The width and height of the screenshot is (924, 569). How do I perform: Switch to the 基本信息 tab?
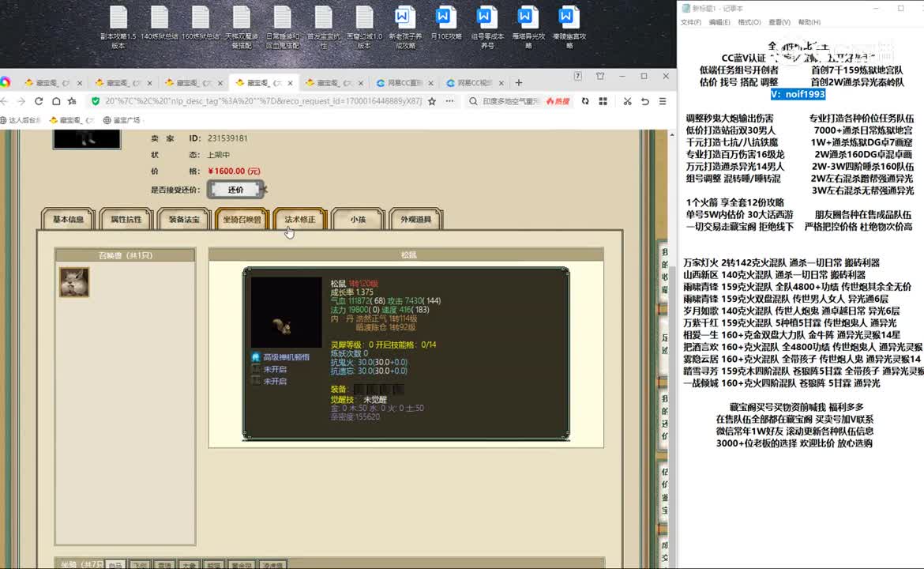click(x=69, y=219)
